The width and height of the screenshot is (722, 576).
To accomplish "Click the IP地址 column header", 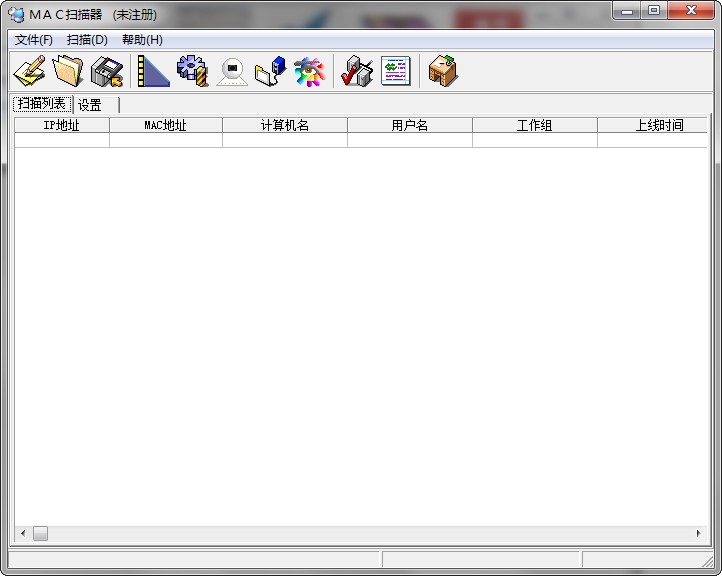I will point(62,125).
